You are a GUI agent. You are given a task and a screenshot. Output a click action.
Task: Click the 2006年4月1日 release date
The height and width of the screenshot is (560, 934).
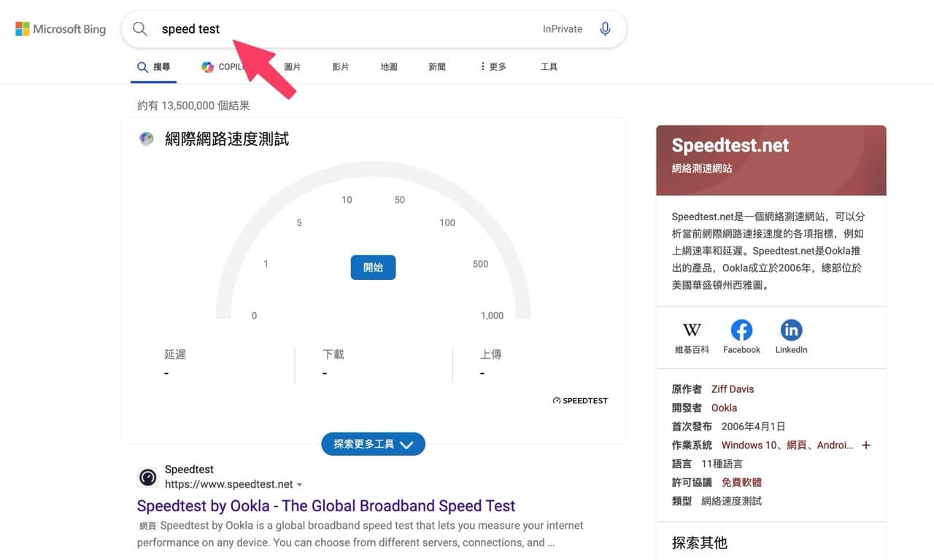(753, 427)
